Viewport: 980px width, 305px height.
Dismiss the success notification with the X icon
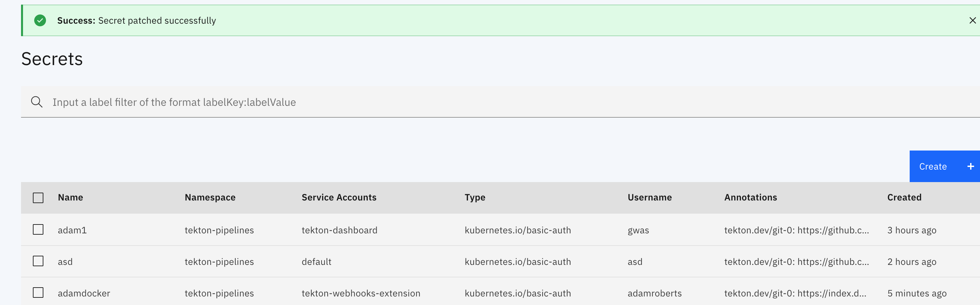coord(973,20)
